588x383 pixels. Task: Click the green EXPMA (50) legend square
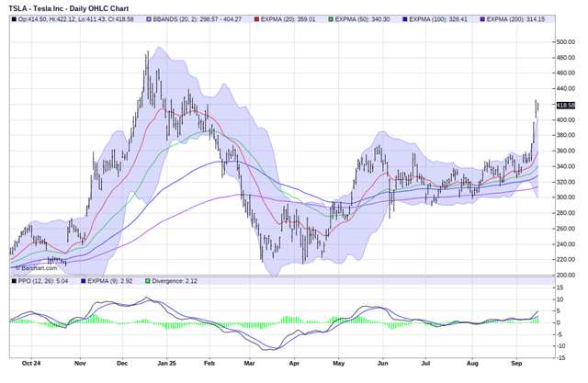pyautogui.click(x=331, y=19)
